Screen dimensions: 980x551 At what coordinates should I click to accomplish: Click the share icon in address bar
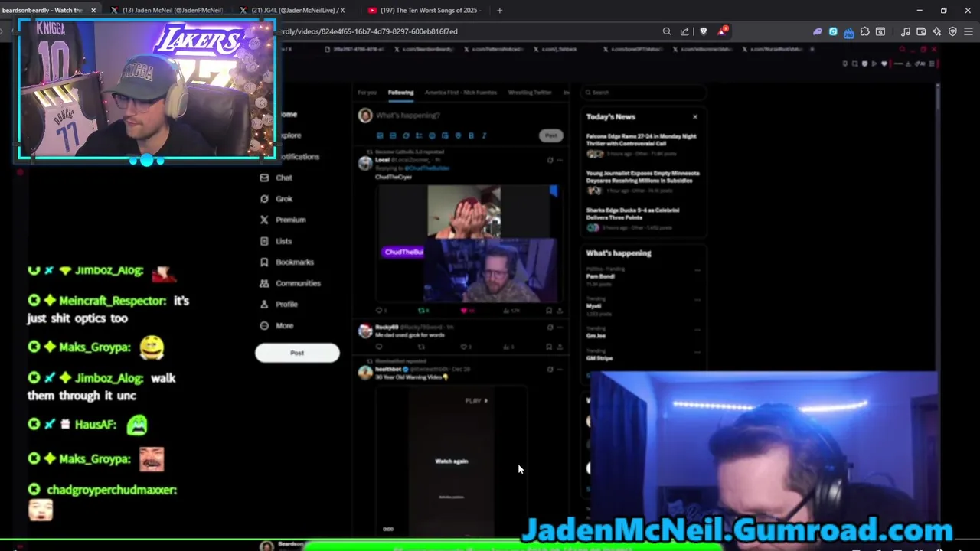(x=684, y=31)
